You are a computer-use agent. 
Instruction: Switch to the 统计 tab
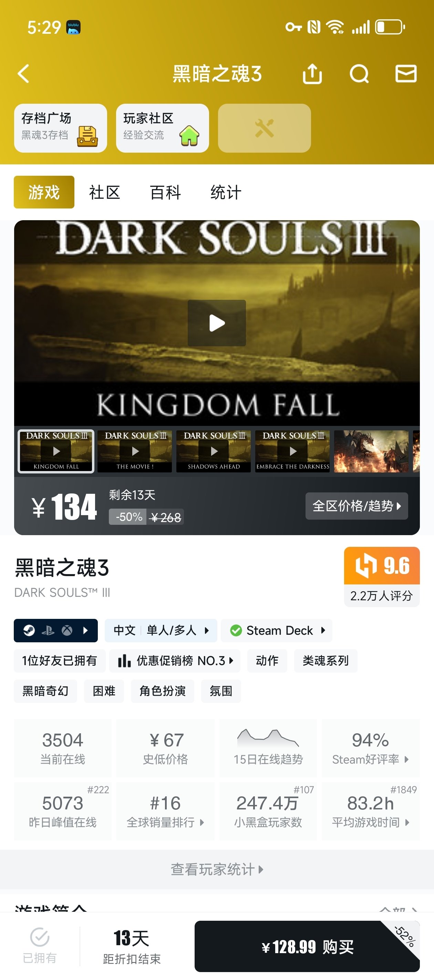226,192
